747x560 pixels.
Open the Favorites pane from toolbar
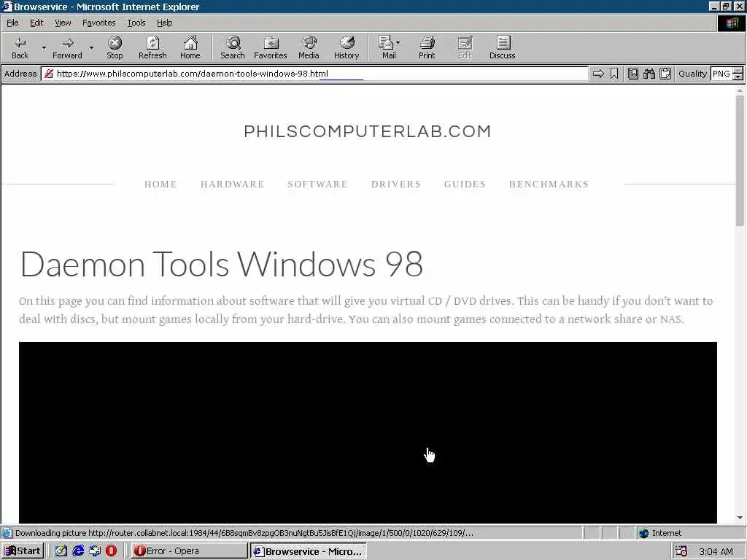(x=270, y=47)
